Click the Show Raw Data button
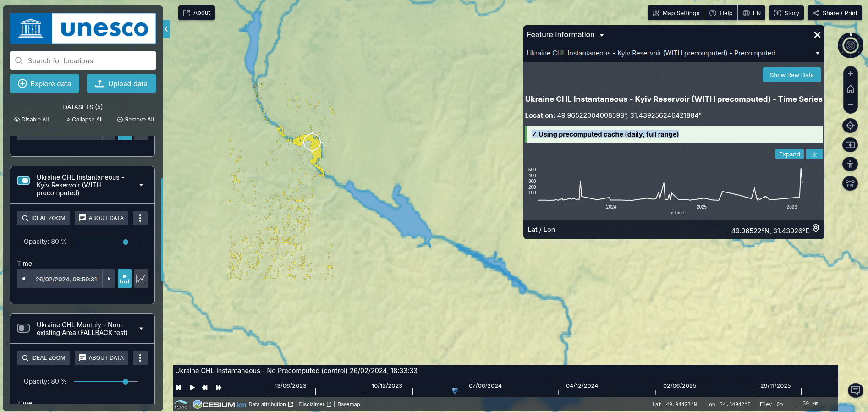Viewport: 868px width, 412px height. tap(791, 75)
